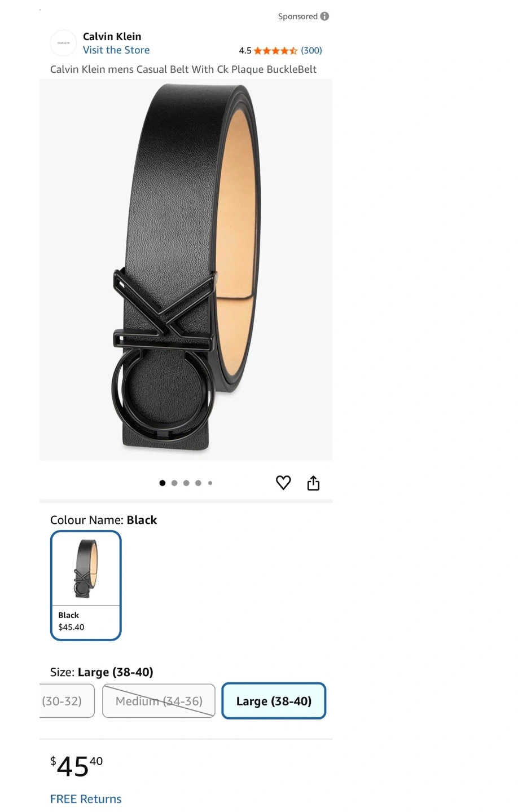
Task: Click the product title text
Action: point(183,69)
